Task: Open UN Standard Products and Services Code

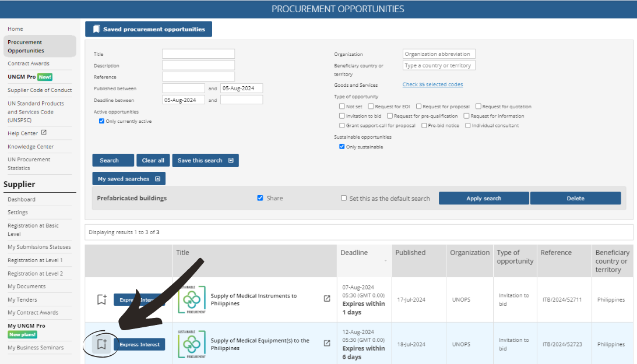Action: click(x=36, y=112)
